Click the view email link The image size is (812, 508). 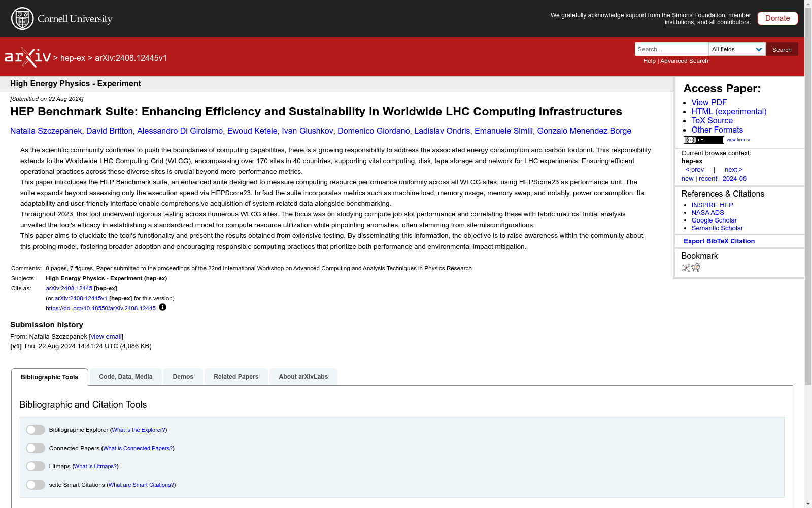[106, 337]
